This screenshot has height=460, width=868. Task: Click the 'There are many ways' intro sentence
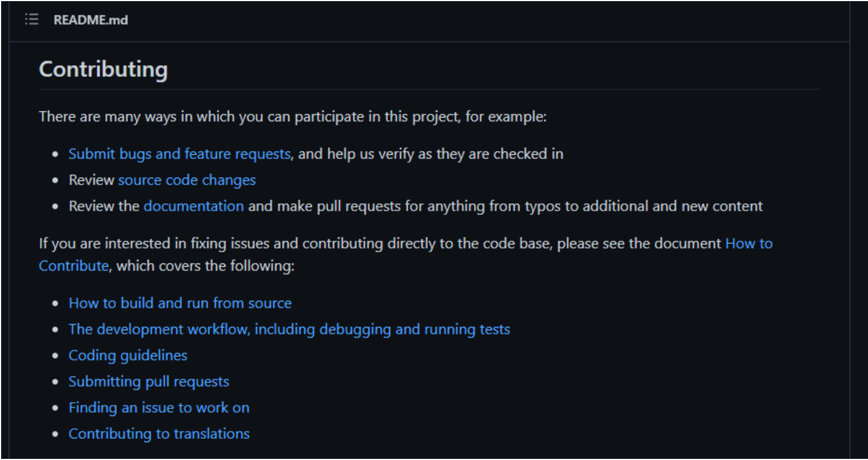pyautogui.click(x=293, y=118)
